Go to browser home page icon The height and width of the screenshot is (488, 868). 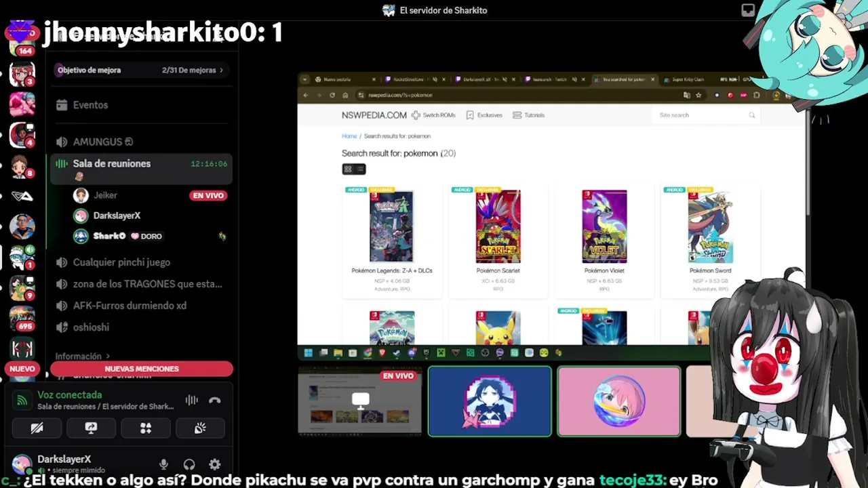point(345,95)
